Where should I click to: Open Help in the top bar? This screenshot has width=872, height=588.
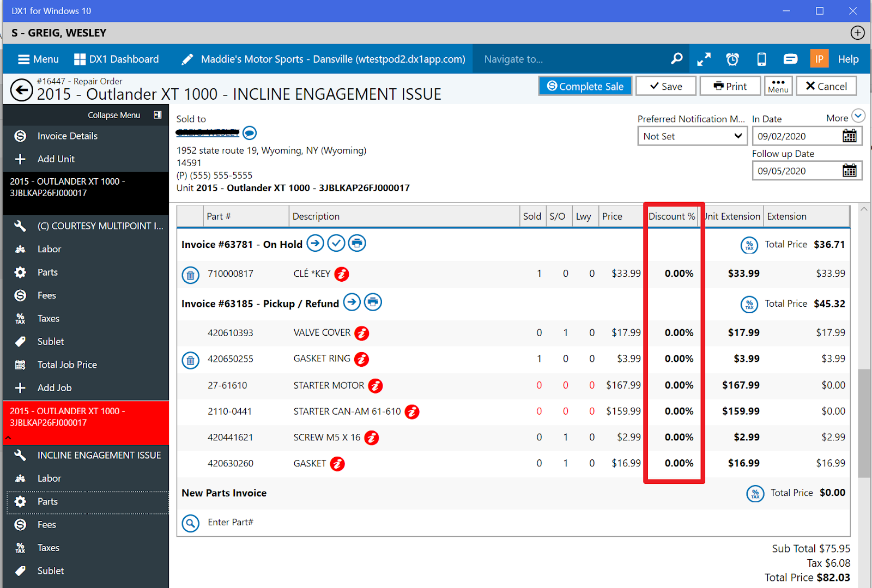(x=848, y=59)
